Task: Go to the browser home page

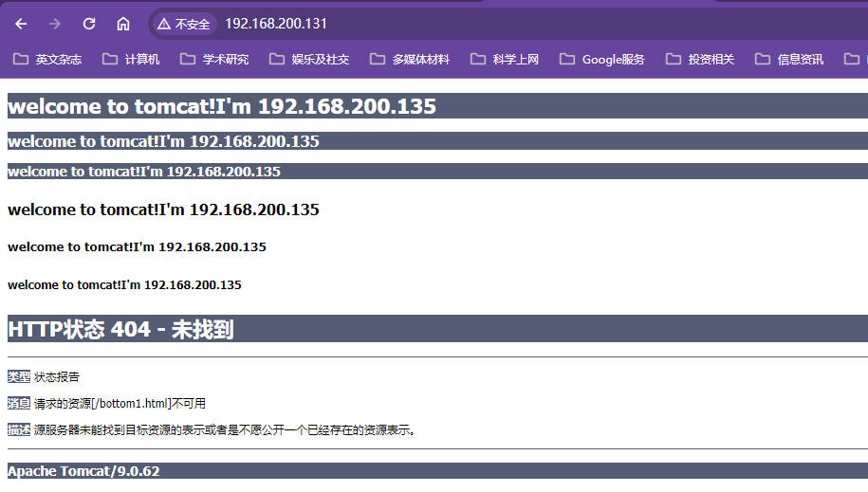Action: click(123, 24)
